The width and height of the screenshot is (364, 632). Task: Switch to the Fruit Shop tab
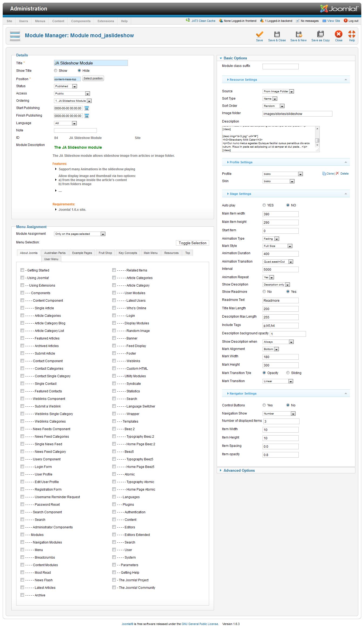tap(105, 253)
